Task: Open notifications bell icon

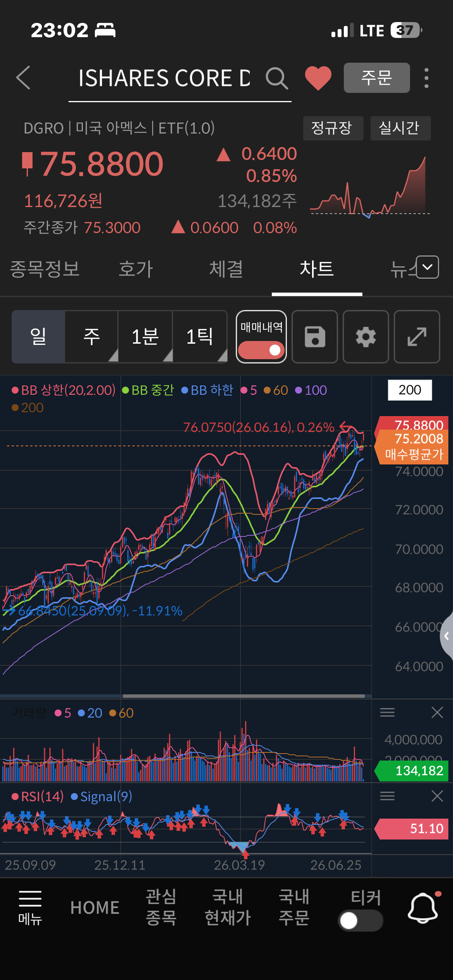Action: [x=423, y=908]
